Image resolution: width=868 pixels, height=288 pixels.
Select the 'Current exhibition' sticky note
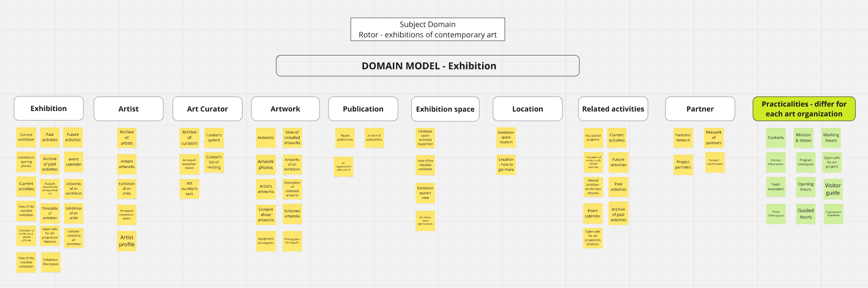(26, 137)
